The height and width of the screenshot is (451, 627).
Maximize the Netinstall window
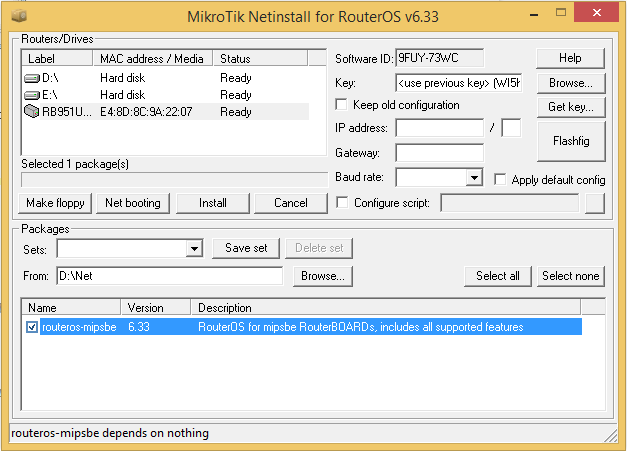(x=561, y=13)
